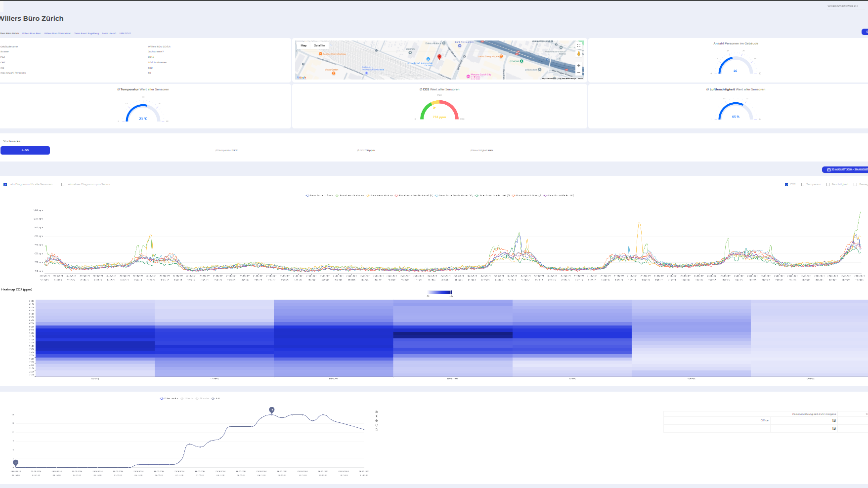Switch to Willers Büro Bern tab

coord(32,33)
